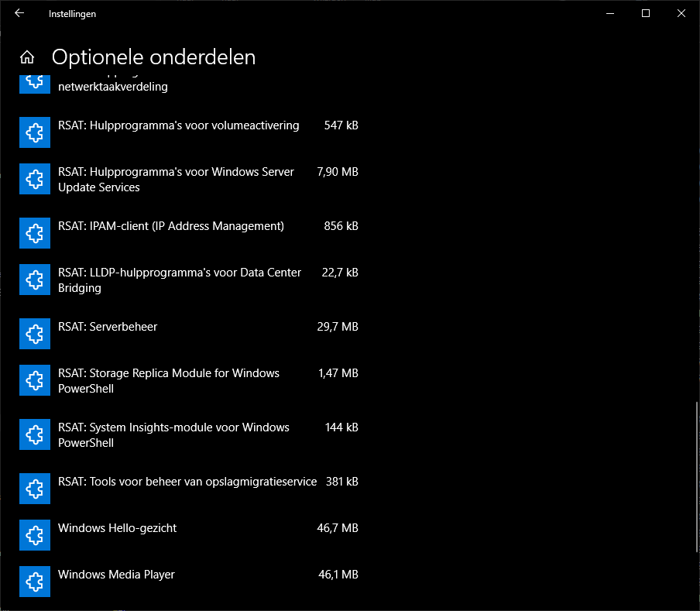Expand RSAT: Tools voor beheer van opslagmigratieservice
The width and height of the screenshot is (700, 611).
pos(187,482)
